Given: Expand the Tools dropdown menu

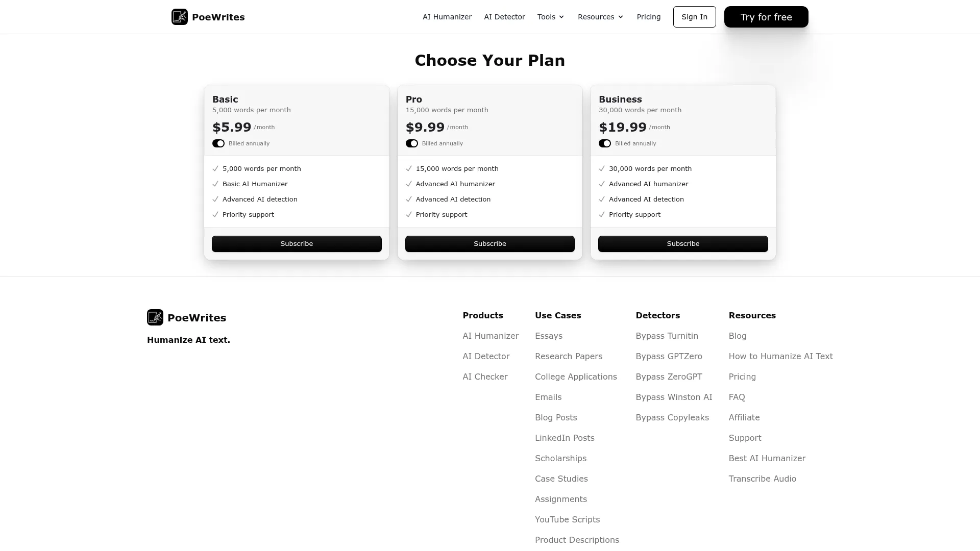Looking at the screenshot, I should tap(550, 17).
